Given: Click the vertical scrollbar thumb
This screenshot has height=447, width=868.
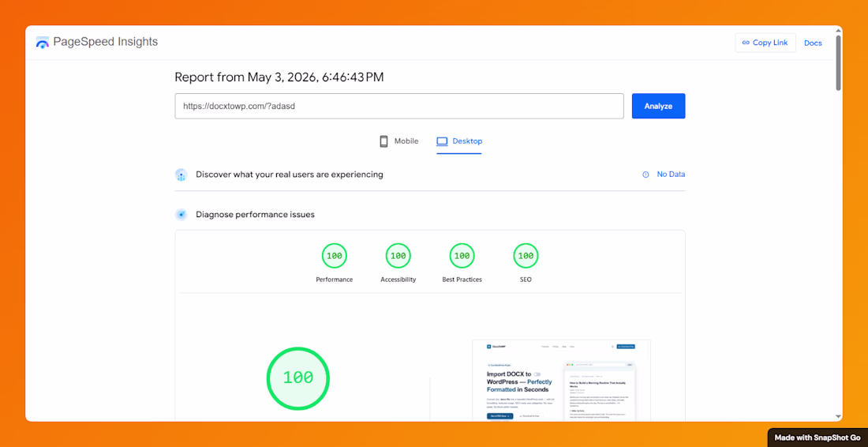Looking at the screenshot, I should click(838, 62).
